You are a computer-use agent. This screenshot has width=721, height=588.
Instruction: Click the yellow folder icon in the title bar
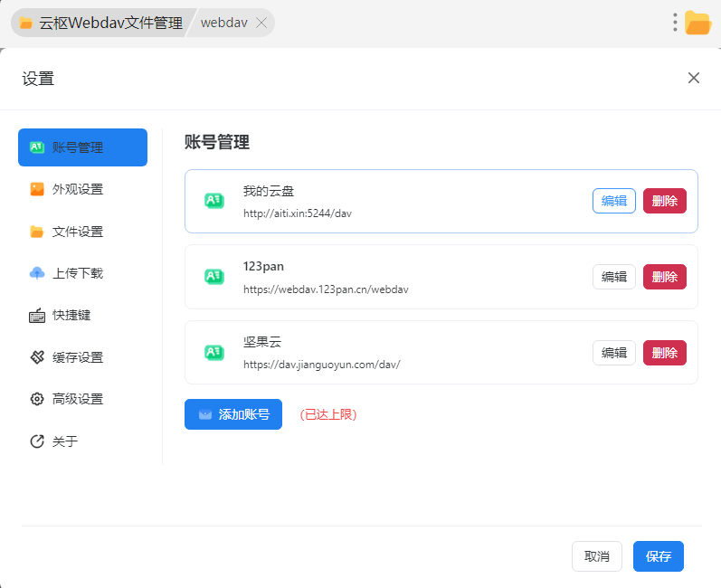pos(697,23)
